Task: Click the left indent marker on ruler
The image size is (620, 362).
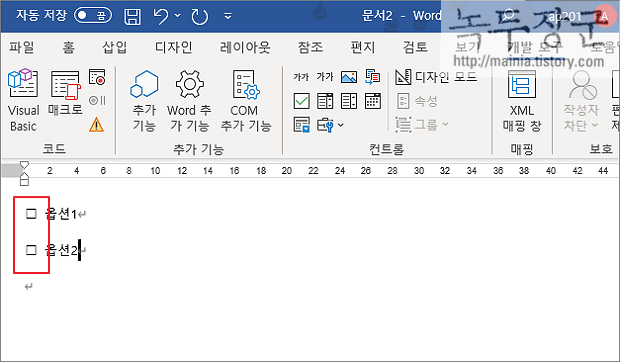Action: pos(24,182)
